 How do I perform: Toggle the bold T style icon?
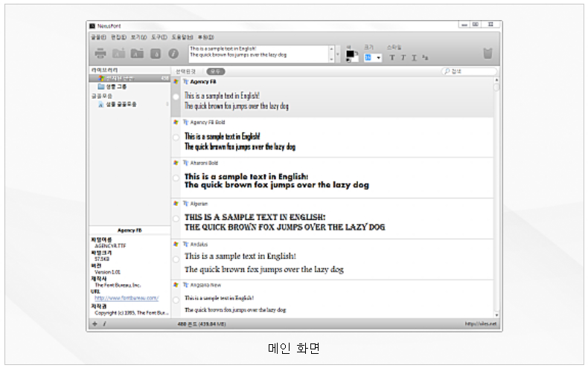tap(392, 57)
